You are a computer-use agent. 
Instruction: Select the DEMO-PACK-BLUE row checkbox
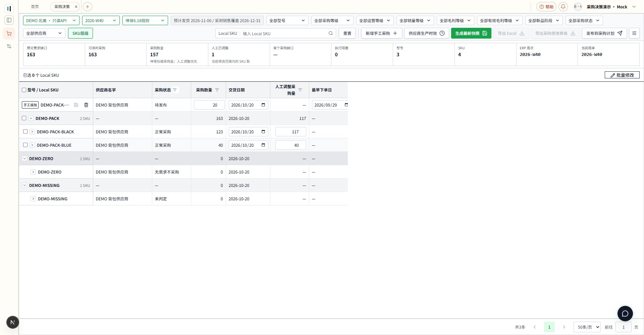25,145
